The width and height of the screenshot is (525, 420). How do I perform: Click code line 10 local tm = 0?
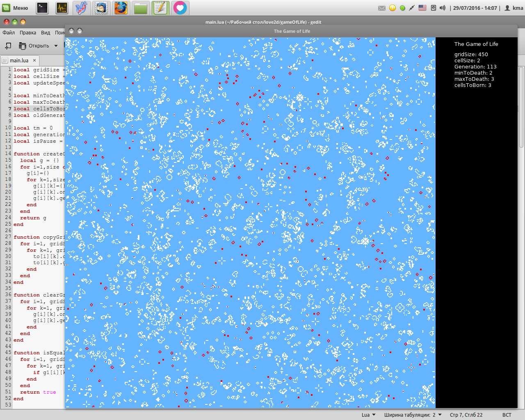coord(33,128)
